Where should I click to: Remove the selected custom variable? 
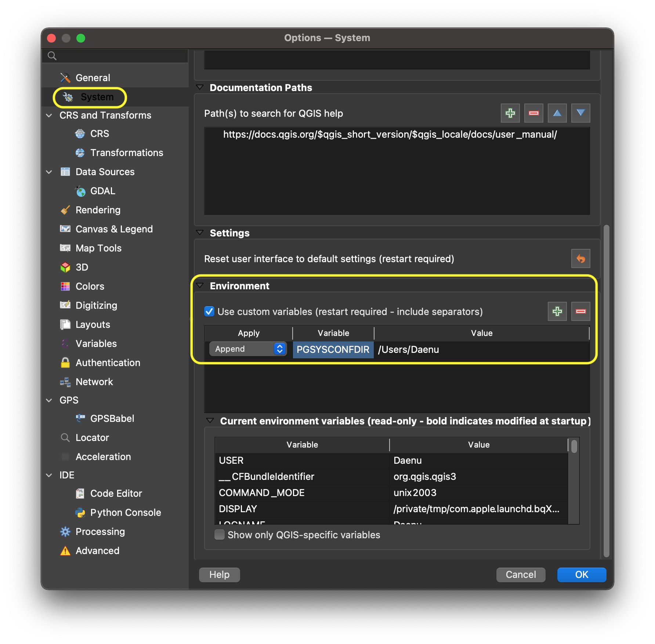pyautogui.click(x=581, y=311)
